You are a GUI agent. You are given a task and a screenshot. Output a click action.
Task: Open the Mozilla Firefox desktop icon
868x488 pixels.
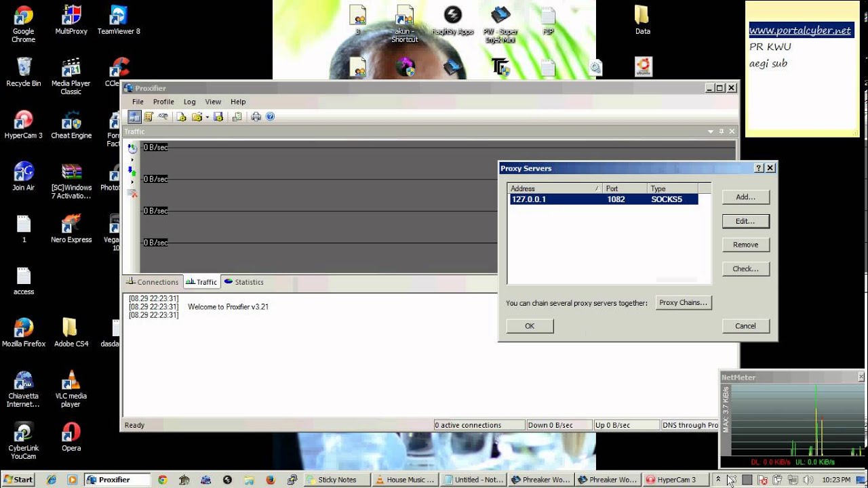(23, 333)
